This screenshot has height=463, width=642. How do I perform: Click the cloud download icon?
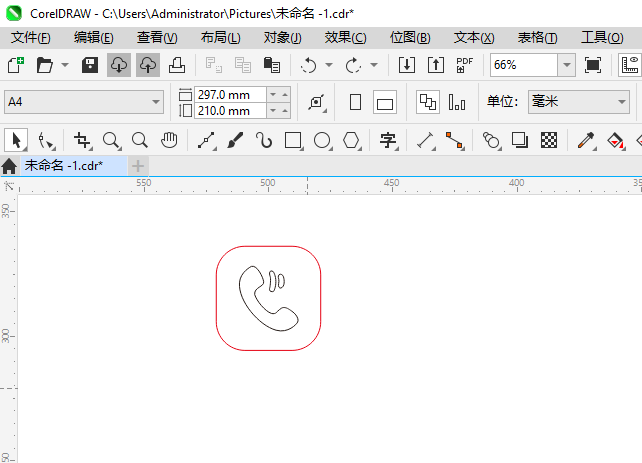pyautogui.click(x=119, y=65)
